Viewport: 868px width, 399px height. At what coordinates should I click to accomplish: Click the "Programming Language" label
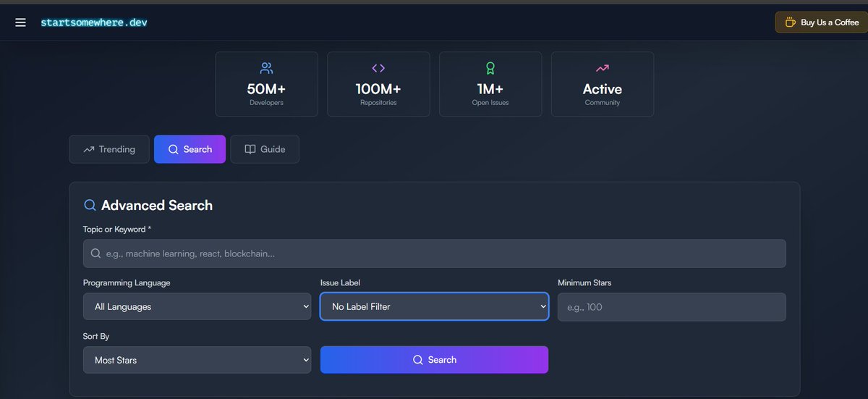[127, 282]
